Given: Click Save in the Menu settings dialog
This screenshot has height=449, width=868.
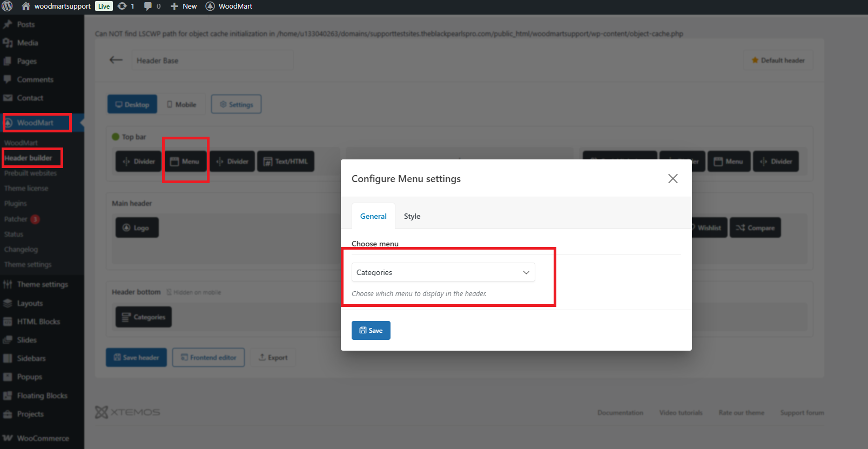Looking at the screenshot, I should (x=371, y=330).
